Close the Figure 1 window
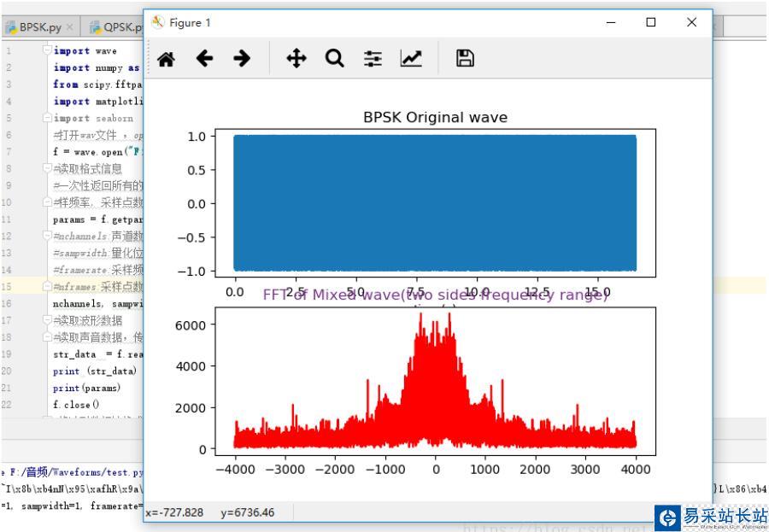The width and height of the screenshot is (769, 532). point(691,22)
